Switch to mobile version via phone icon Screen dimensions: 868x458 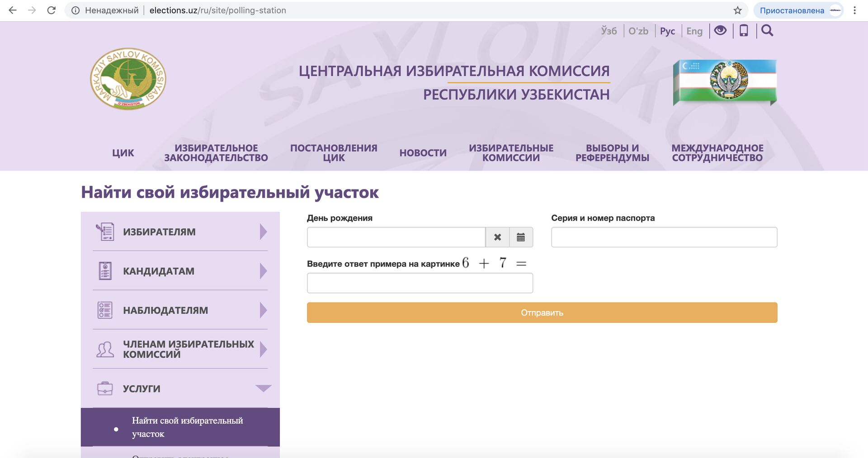click(744, 30)
